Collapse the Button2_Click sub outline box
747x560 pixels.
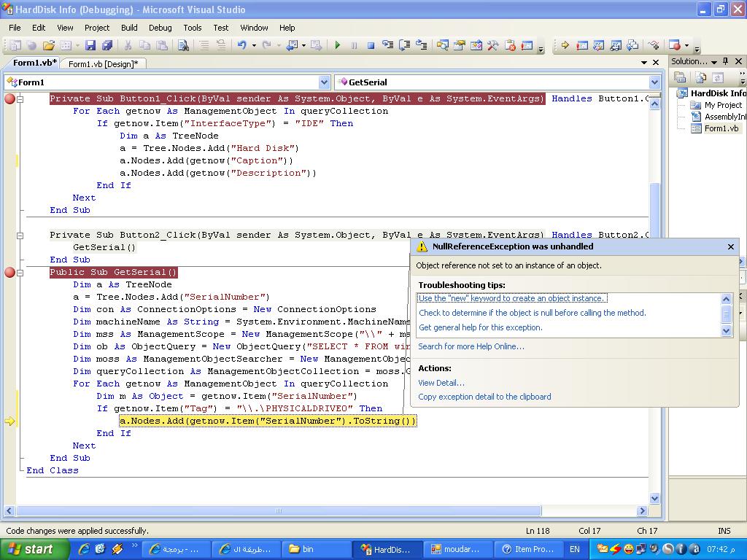(x=20, y=236)
